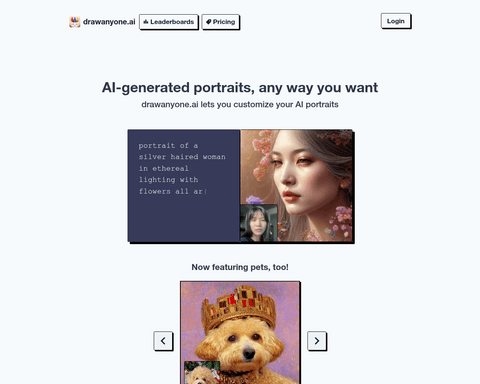Image resolution: width=480 pixels, height=384 pixels.
Task: Click the "AI-generated portraits" headline
Action: tap(240, 88)
